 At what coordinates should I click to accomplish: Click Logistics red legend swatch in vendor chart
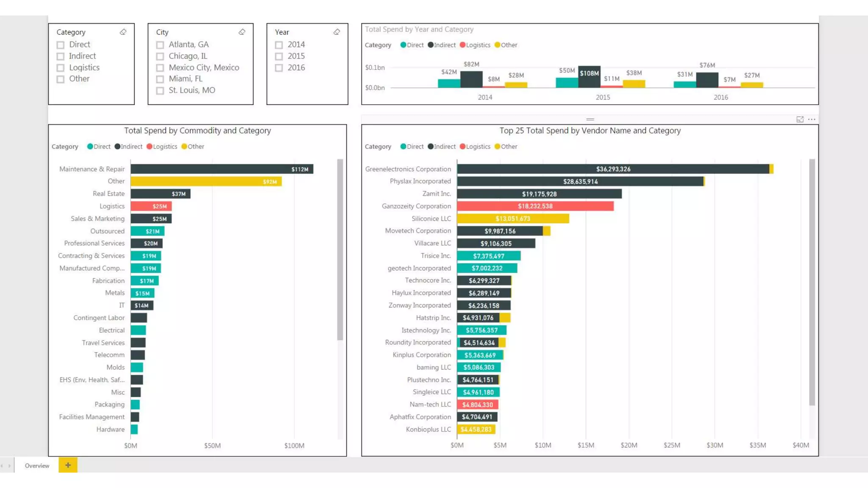pyautogui.click(x=462, y=147)
